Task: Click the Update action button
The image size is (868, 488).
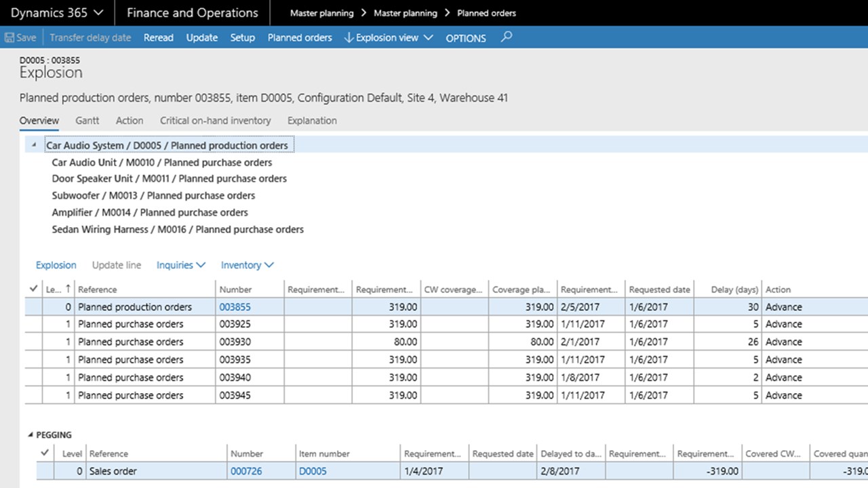Action: pyautogui.click(x=202, y=38)
